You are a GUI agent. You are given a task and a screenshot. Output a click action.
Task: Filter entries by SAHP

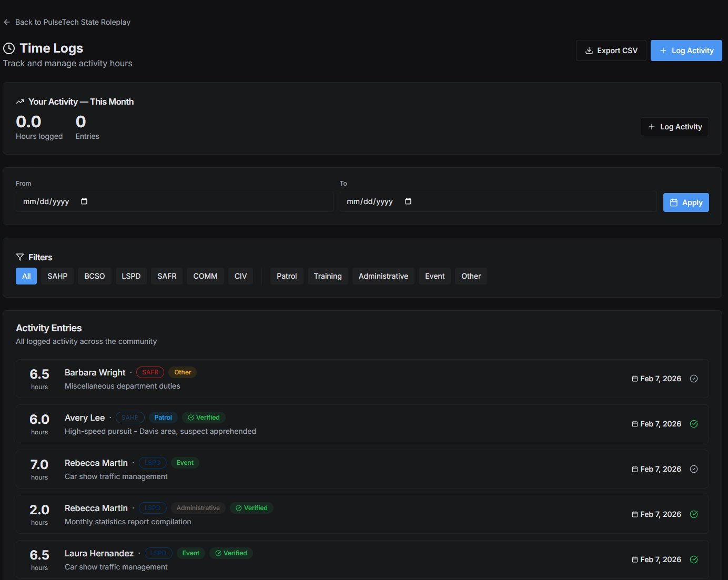click(x=57, y=276)
